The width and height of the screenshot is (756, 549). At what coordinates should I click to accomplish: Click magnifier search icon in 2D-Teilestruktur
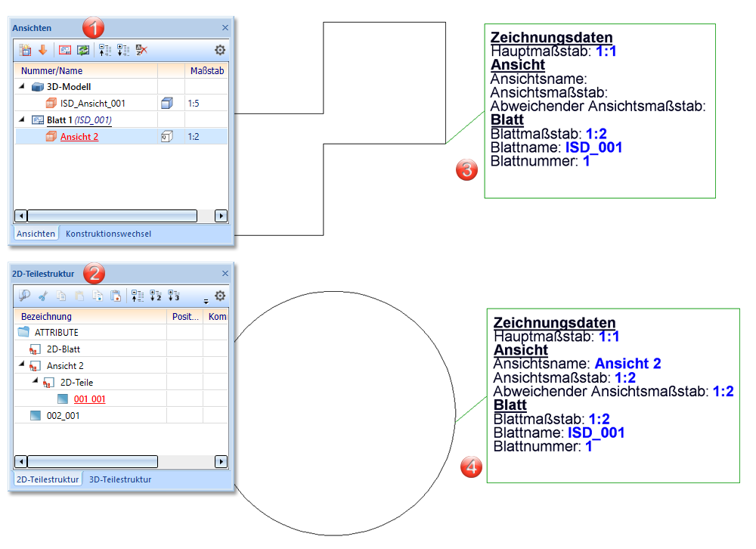[24, 295]
